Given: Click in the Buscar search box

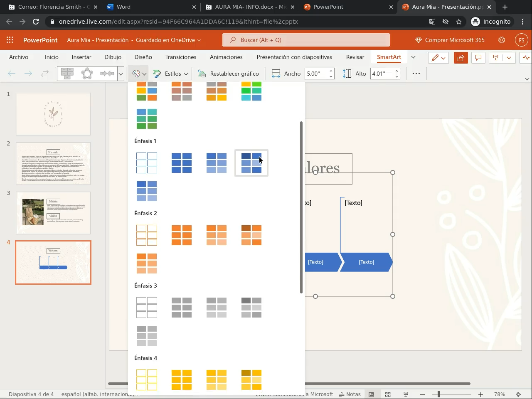Looking at the screenshot, I should point(306,40).
